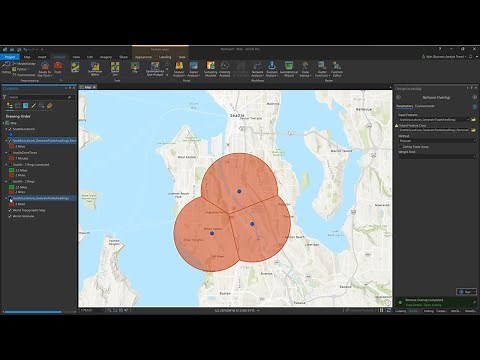Open the Visibility Analysis tool
This screenshot has width=480, height=360.
(225, 69)
